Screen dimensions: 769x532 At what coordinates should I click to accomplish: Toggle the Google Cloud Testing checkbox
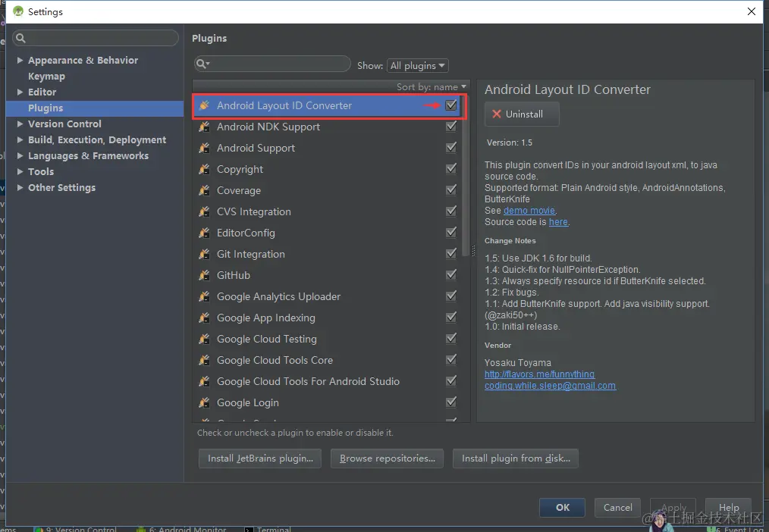pos(451,338)
